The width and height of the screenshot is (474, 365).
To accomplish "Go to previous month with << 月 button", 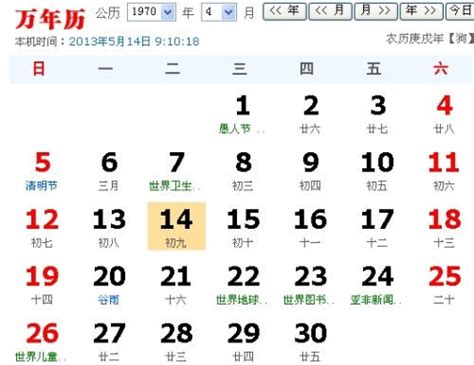I will coord(330,11).
